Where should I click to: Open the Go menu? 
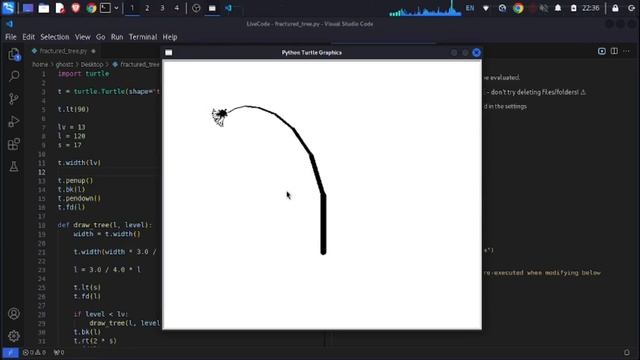[100, 37]
